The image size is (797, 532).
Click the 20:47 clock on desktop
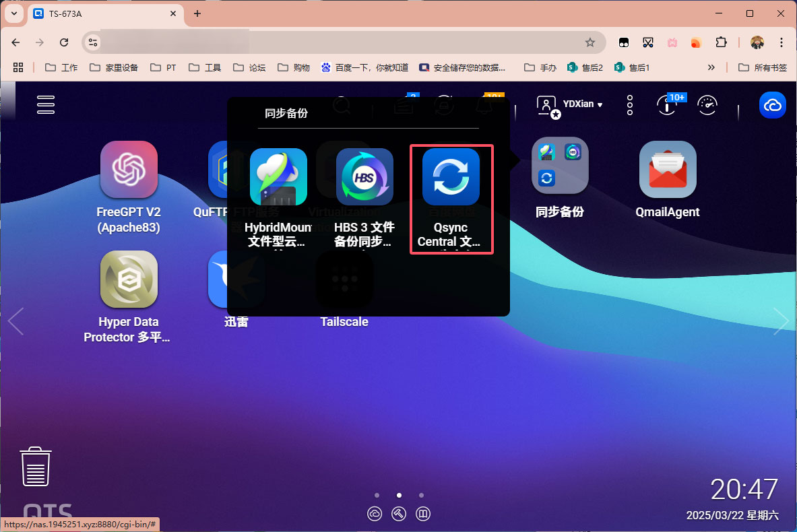(744, 490)
